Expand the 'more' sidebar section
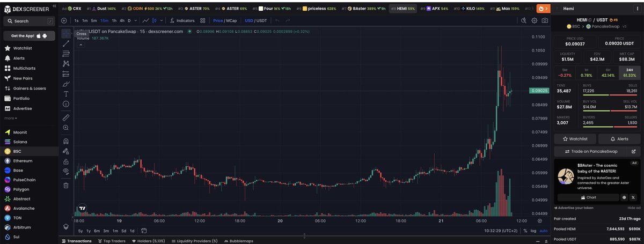This screenshot has height=244, width=644. pyautogui.click(x=11, y=118)
